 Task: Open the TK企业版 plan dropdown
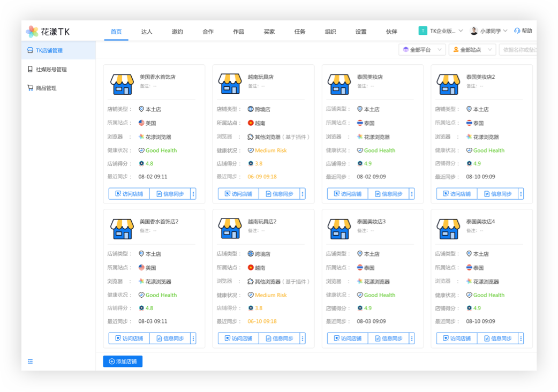(x=441, y=31)
